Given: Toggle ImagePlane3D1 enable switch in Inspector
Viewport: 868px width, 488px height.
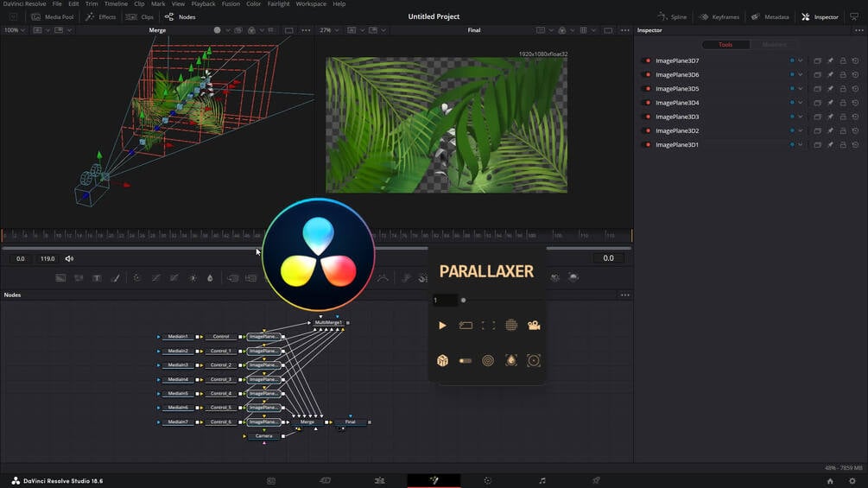Looking at the screenshot, I should (646, 145).
